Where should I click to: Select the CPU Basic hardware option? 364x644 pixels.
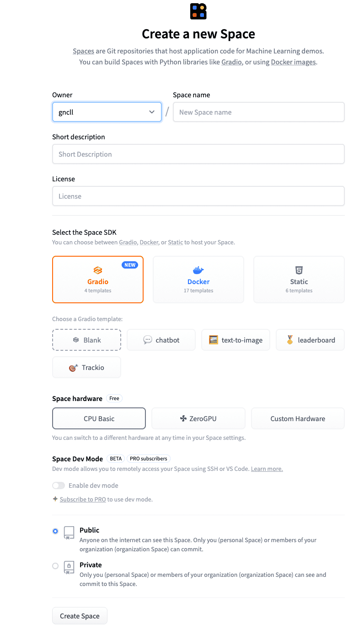[x=99, y=419]
